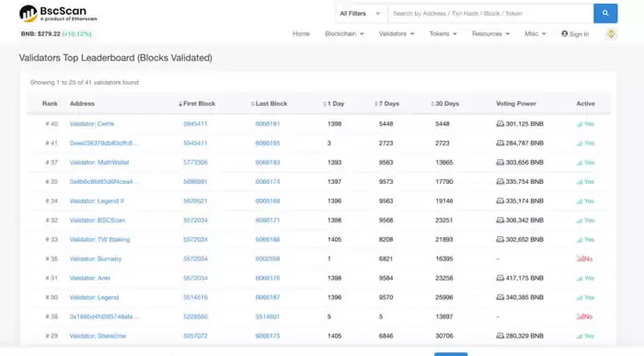
Task: Click the red inactive chart icon for Burnaby
Action: [581, 258]
